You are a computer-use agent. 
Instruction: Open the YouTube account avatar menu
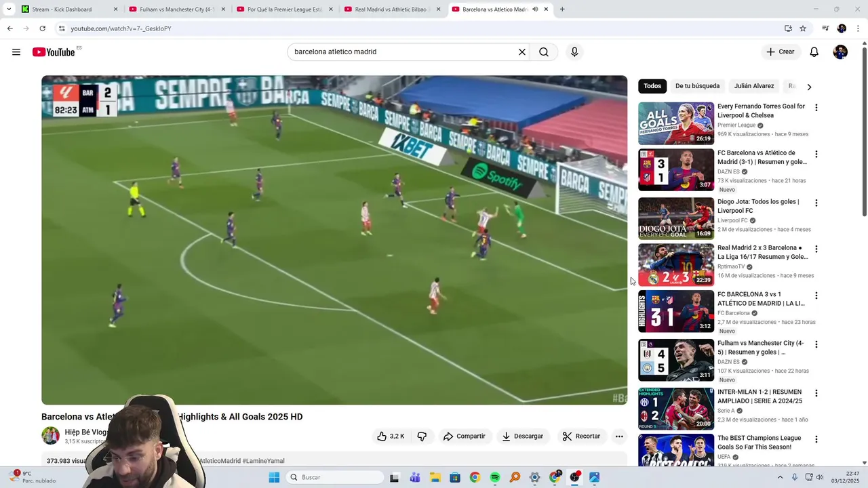point(840,52)
